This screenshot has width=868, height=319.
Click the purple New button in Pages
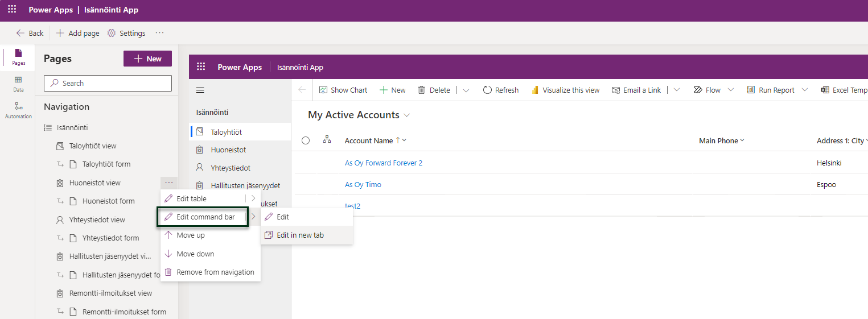point(147,59)
